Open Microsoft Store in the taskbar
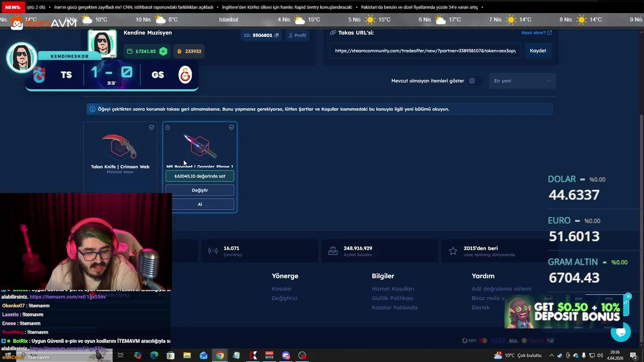Image resolution: width=644 pixels, height=362 pixels. [x=171, y=355]
